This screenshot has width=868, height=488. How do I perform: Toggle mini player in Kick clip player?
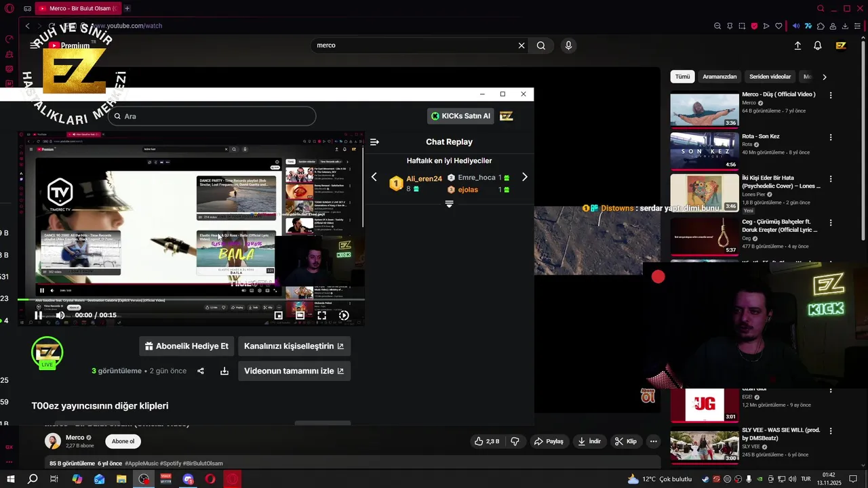[278, 315]
